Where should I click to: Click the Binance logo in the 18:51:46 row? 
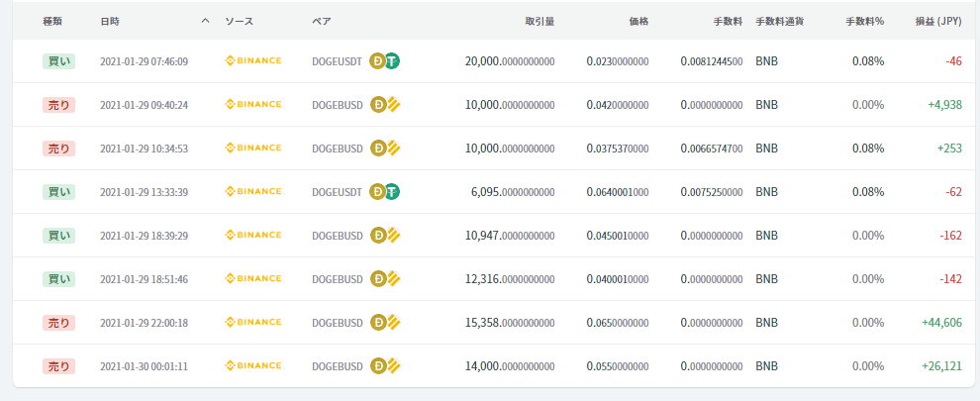click(253, 279)
